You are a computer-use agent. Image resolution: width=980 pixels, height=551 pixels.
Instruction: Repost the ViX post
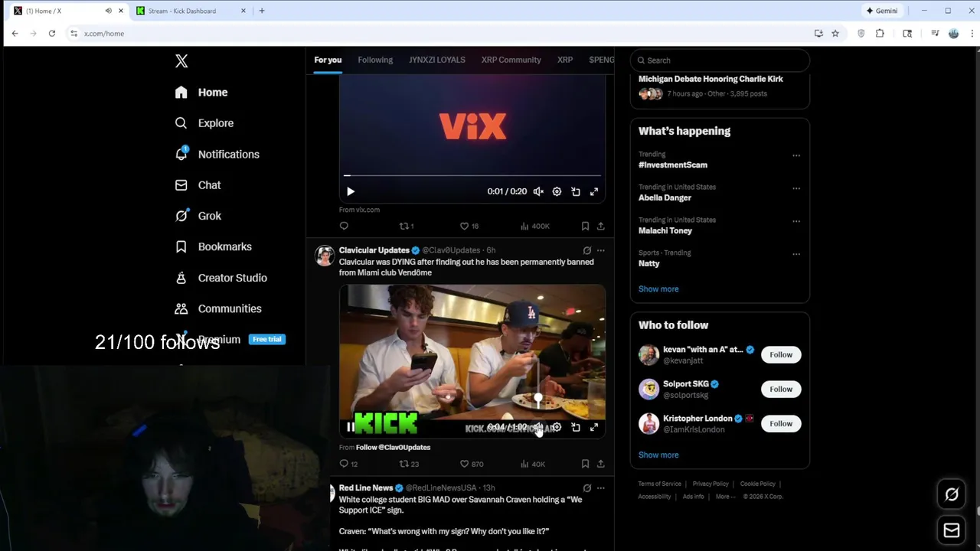[407, 226]
